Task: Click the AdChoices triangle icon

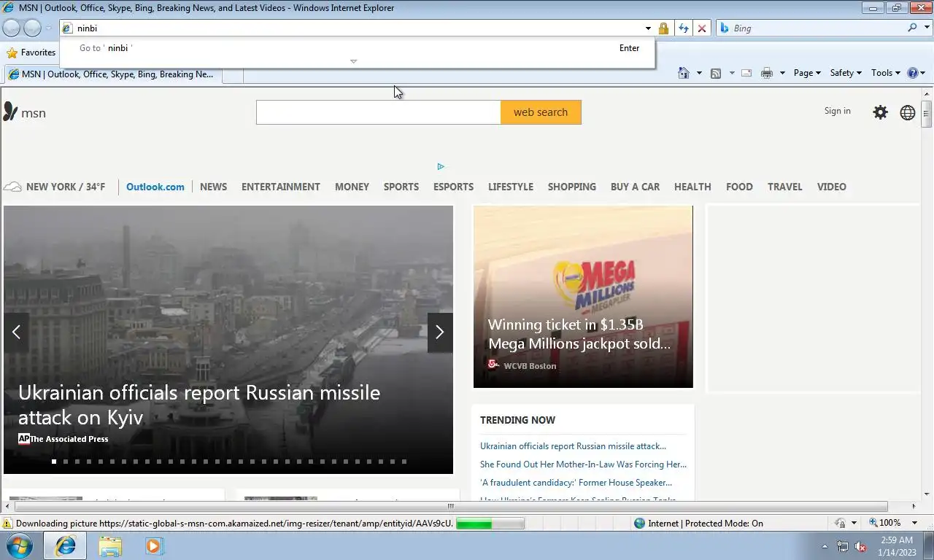Action: (441, 166)
